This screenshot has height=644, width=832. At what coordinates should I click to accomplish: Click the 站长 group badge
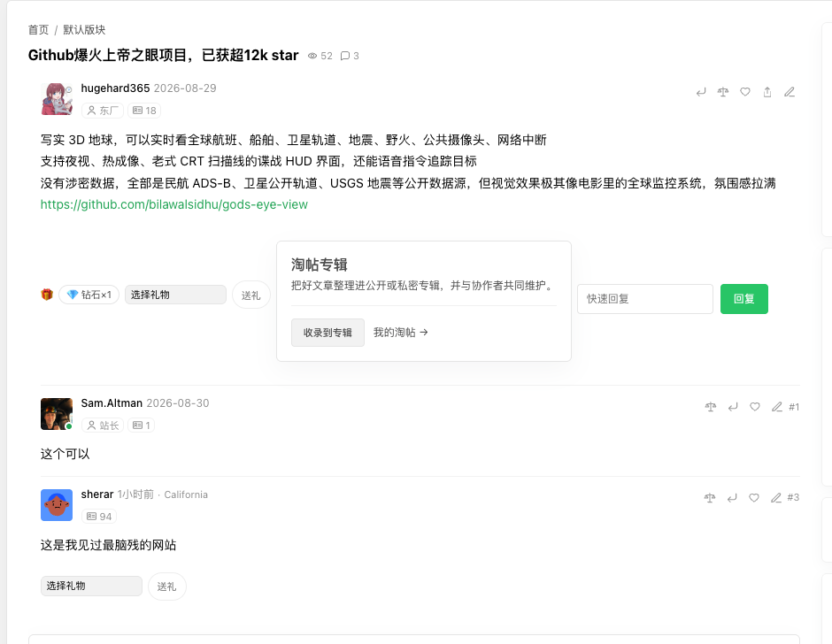coord(103,425)
